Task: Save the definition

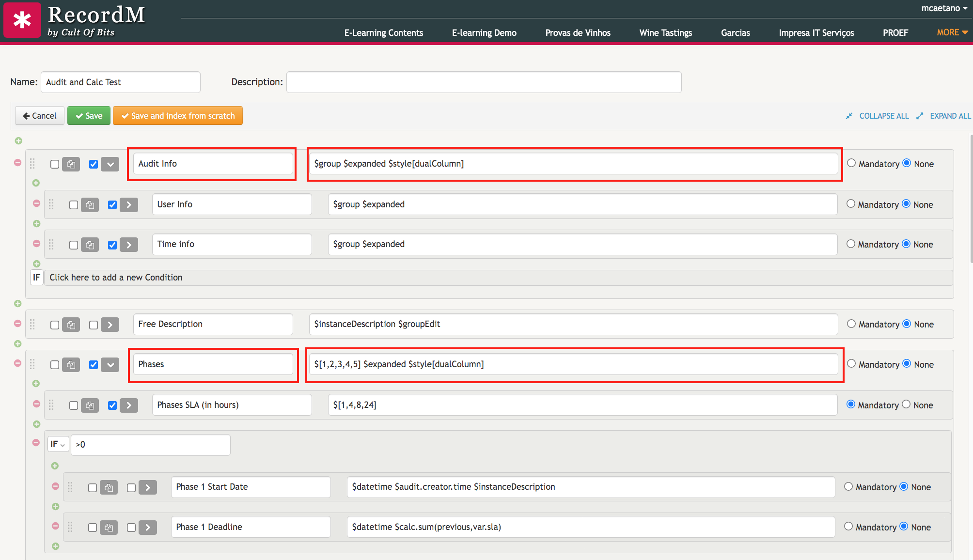Action: click(89, 116)
